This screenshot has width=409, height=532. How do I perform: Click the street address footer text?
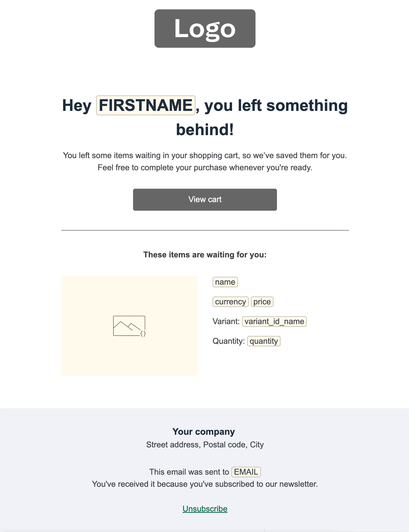tap(205, 445)
